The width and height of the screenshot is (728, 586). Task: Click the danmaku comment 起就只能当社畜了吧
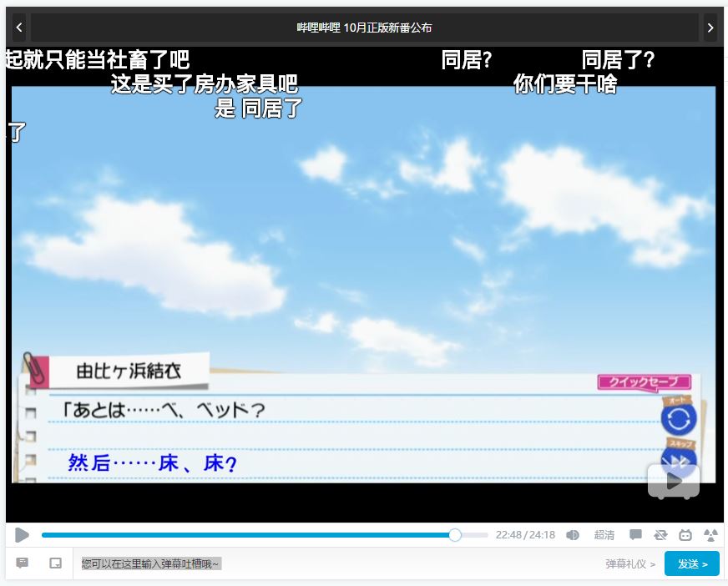coord(98,60)
